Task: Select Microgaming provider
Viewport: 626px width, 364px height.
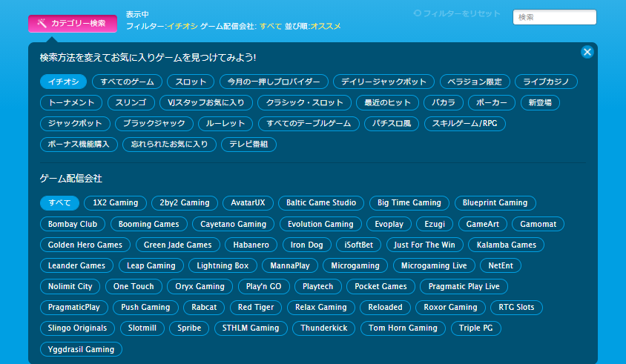Action: [x=355, y=265]
